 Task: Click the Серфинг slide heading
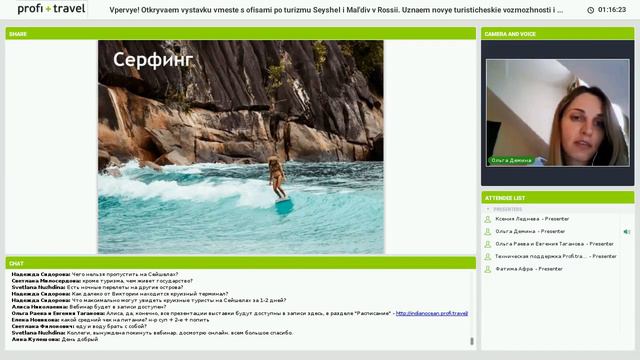tap(153, 60)
